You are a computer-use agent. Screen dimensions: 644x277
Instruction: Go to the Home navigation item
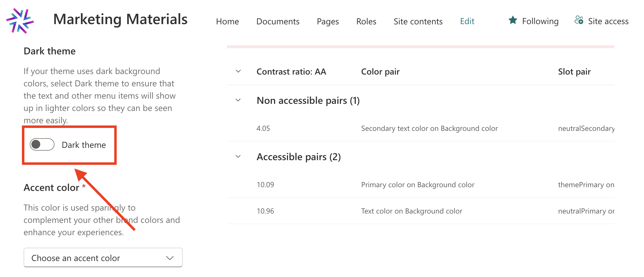pos(227,21)
